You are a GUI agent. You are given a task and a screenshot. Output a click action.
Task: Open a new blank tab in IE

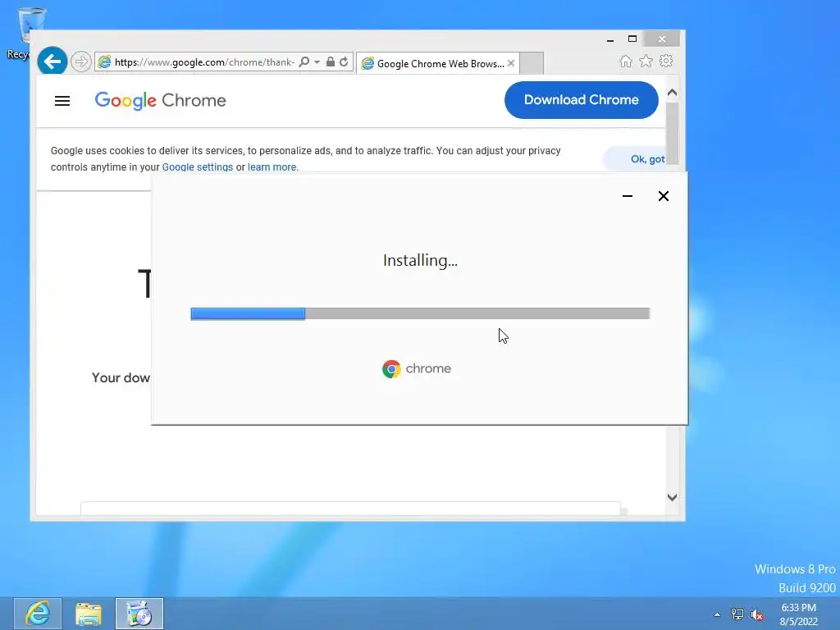[x=532, y=63]
